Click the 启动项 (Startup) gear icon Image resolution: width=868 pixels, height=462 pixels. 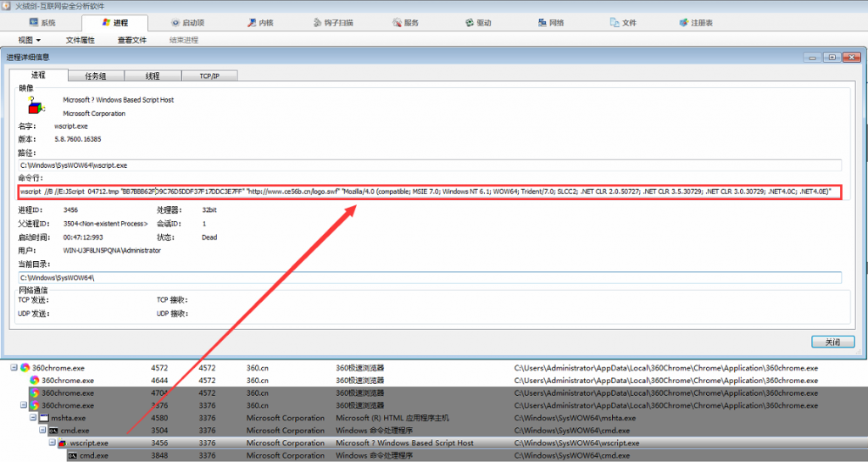tap(175, 23)
